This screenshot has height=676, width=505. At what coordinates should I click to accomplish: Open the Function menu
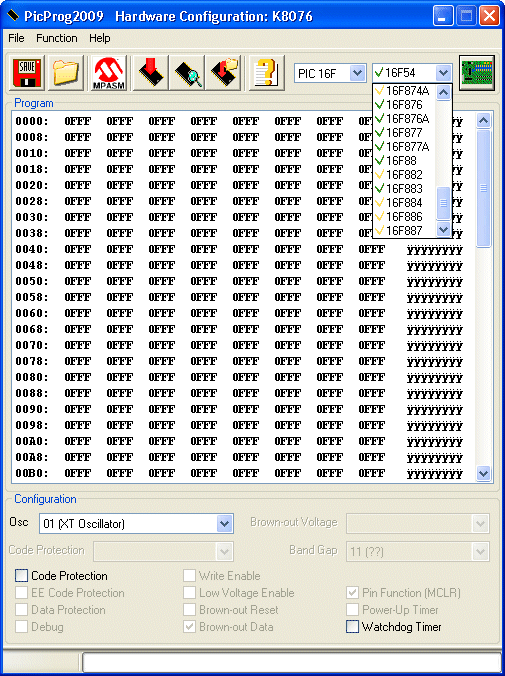point(56,38)
